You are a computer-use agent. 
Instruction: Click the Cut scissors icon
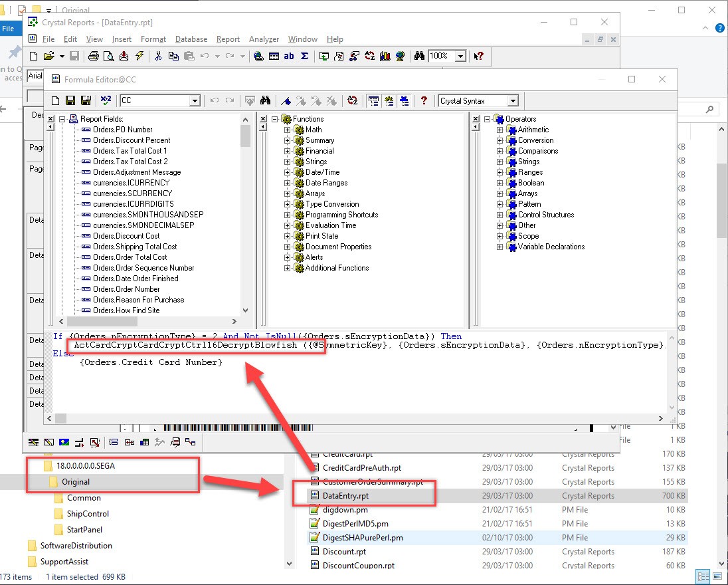159,57
